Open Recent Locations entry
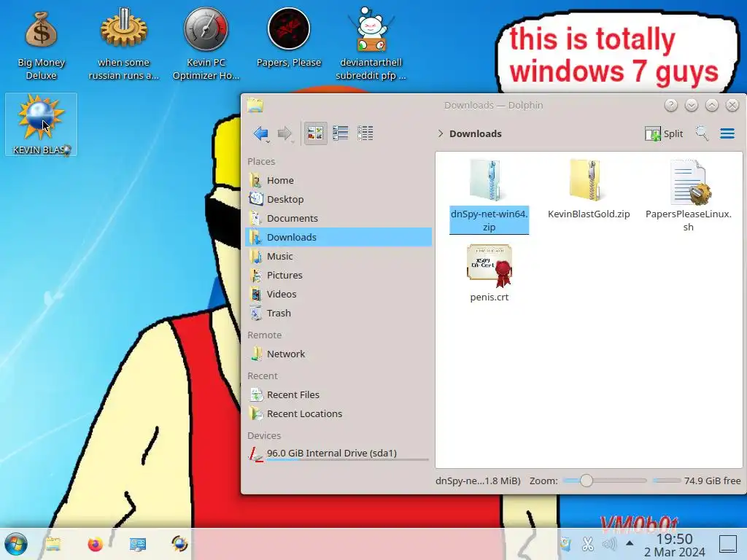 [x=338, y=414]
